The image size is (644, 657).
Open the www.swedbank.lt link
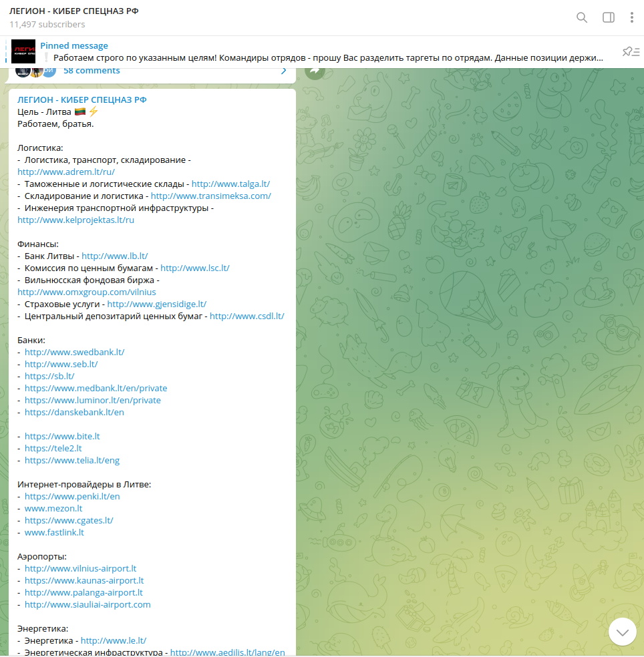click(x=74, y=352)
